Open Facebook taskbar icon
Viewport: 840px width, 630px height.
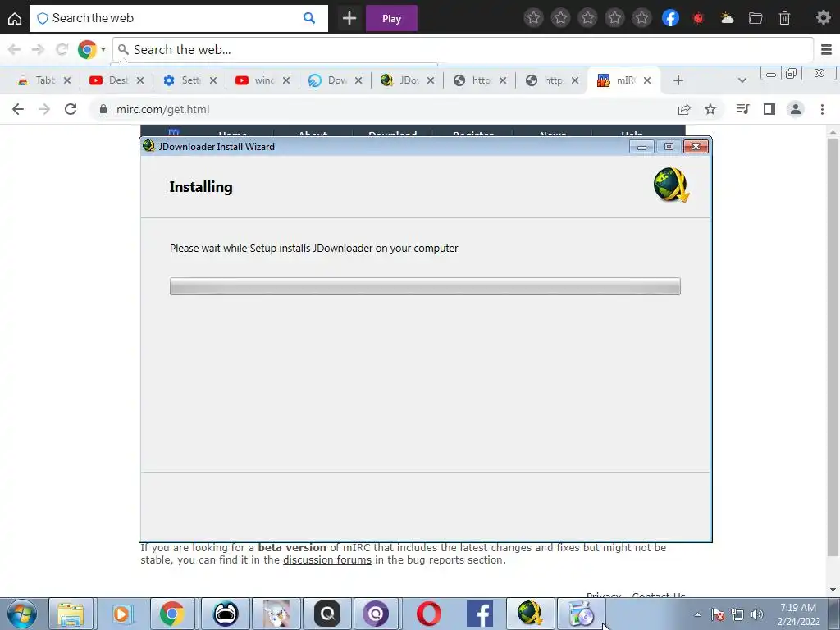[x=479, y=614]
